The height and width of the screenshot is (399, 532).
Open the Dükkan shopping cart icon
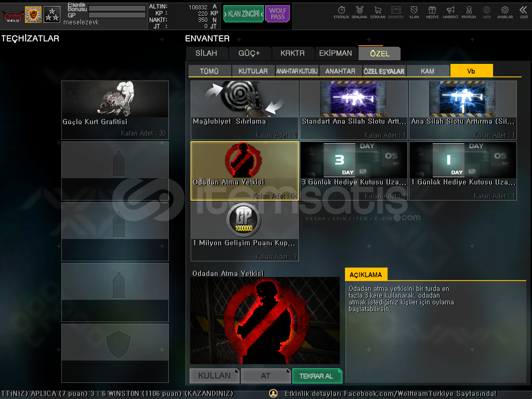pyautogui.click(x=378, y=12)
